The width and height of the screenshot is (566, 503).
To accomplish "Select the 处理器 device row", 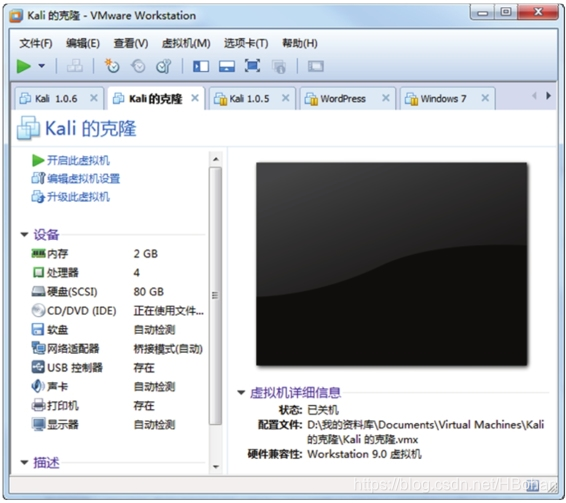I will [x=117, y=273].
